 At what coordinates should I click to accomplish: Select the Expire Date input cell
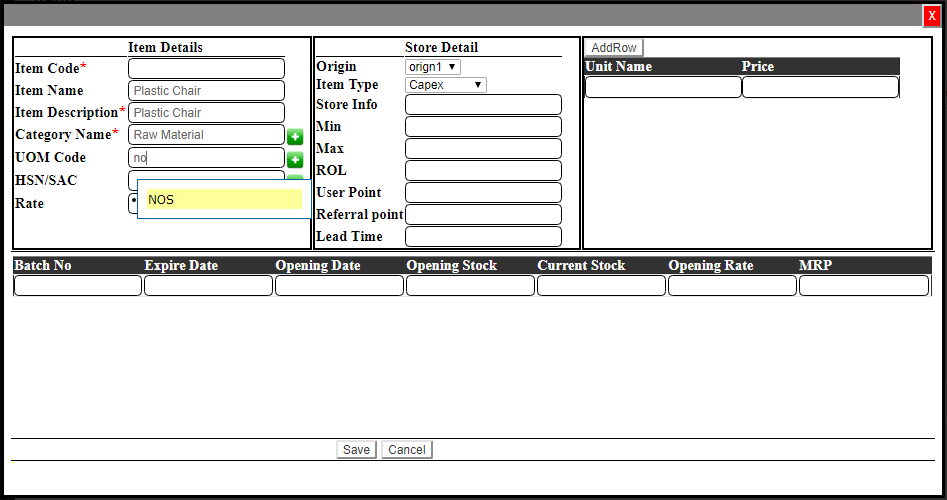coord(208,286)
